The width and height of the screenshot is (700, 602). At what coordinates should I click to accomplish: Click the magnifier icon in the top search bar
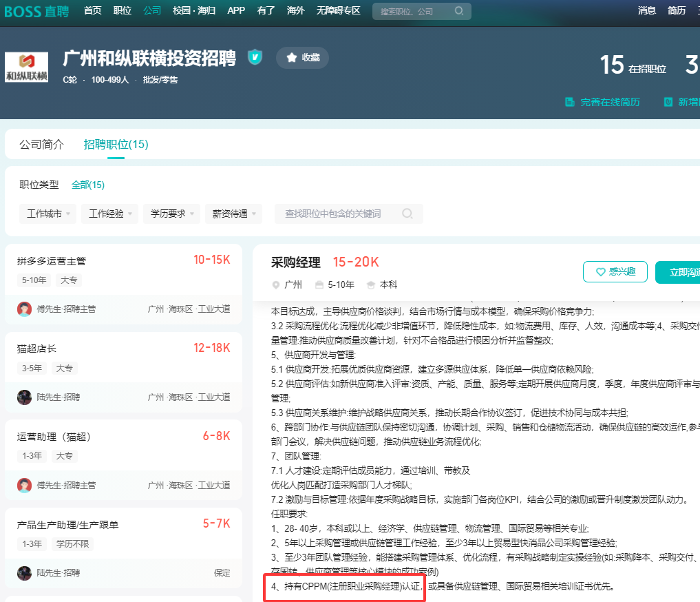(x=458, y=11)
